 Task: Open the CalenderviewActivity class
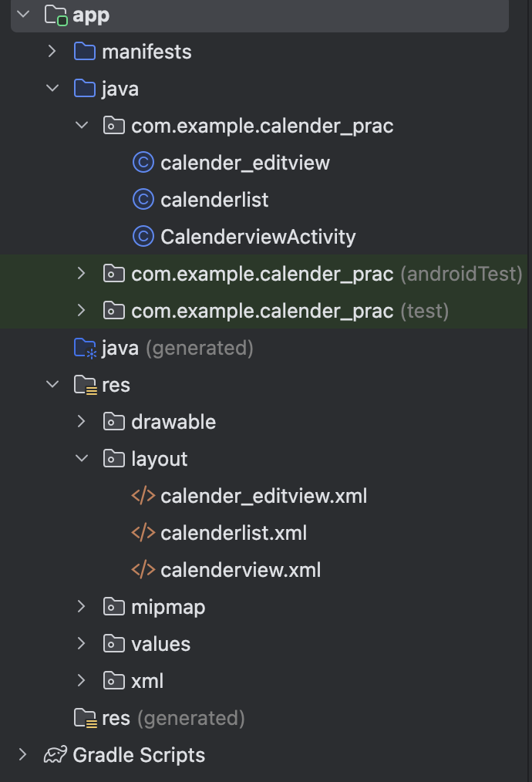click(x=258, y=237)
